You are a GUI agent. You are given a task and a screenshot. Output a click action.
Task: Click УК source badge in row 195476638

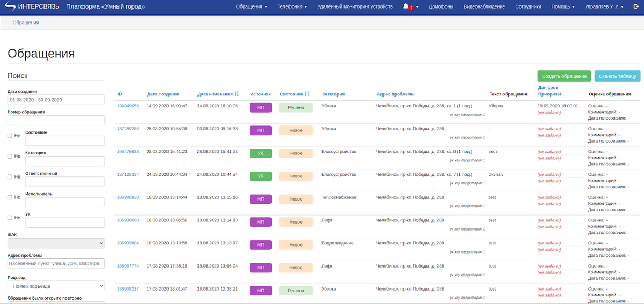pyautogui.click(x=260, y=153)
